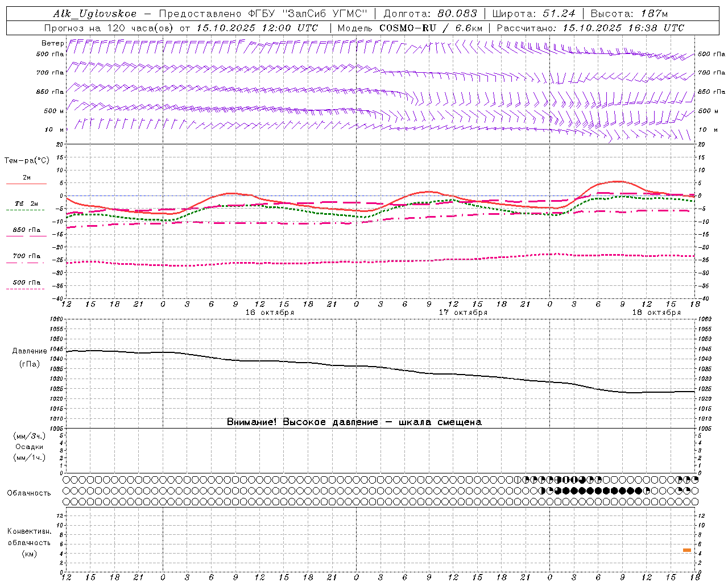Click the model name COSMO-RU / 6.6км
The image size is (728, 582).
pos(431,28)
